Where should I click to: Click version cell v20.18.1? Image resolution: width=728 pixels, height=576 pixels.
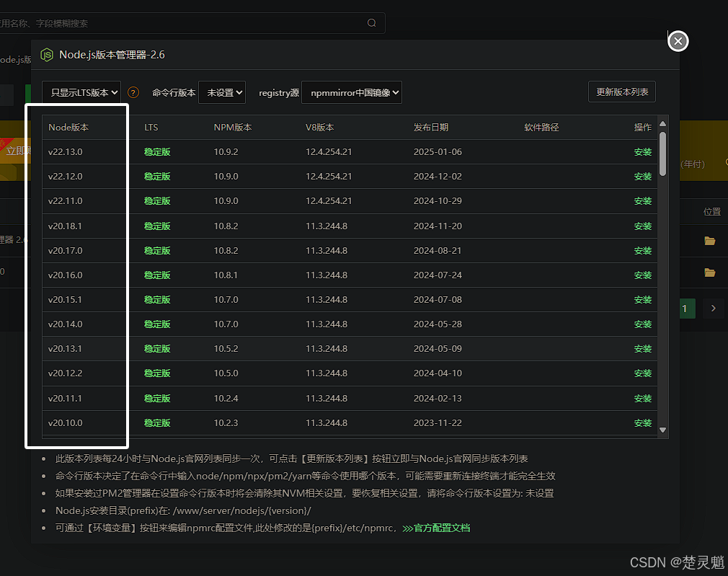click(x=65, y=226)
